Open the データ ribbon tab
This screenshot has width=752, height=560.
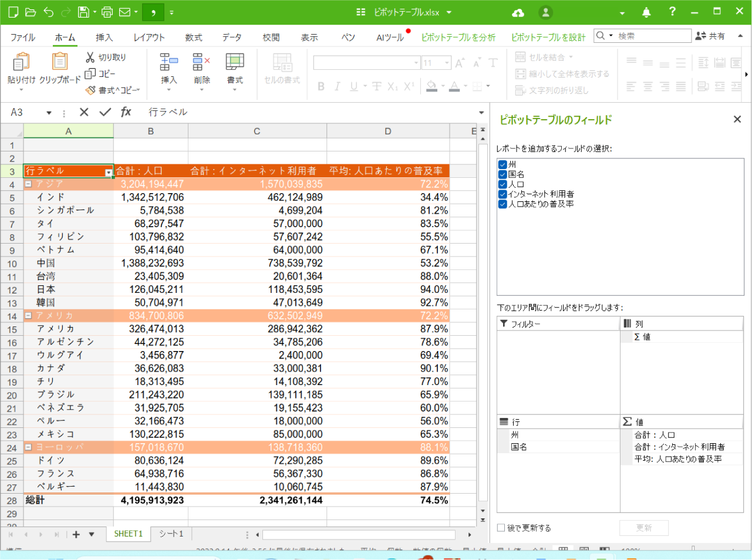click(232, 37)
